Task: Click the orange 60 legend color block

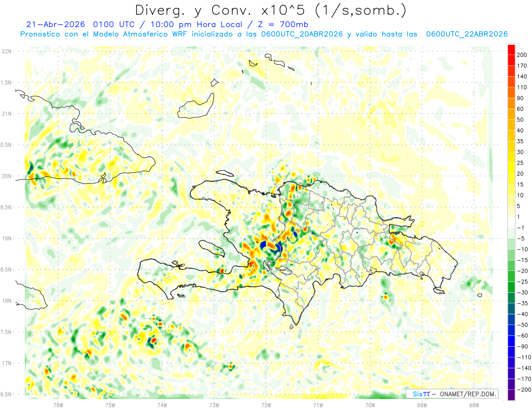Action: pyautogui.click(x=511, y=104)
